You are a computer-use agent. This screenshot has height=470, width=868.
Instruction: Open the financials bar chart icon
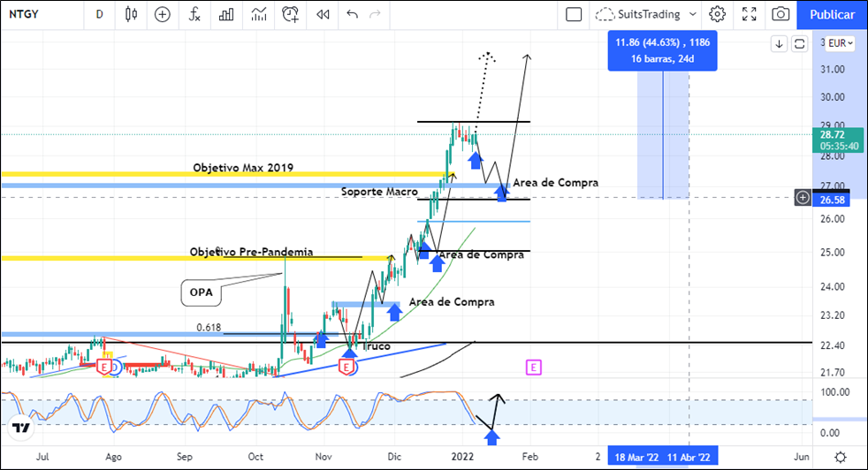pos(226,14)
